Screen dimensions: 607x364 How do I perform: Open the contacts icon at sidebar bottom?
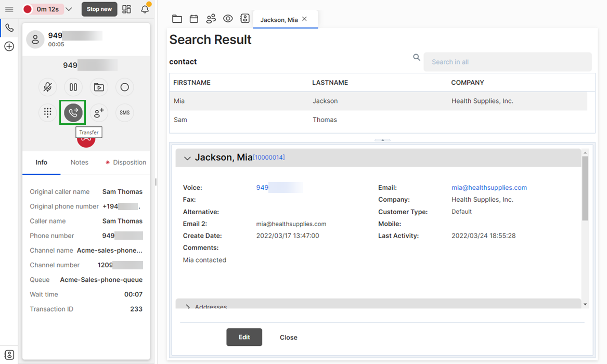(9, 355)
